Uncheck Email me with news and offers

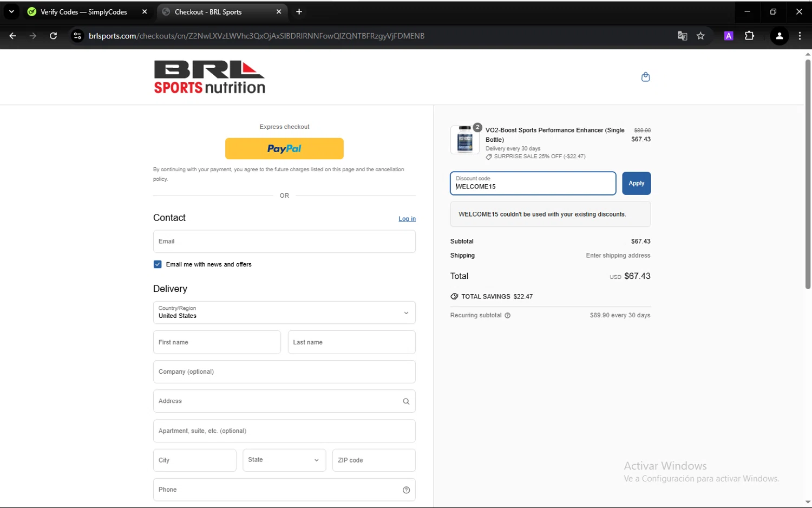pyautogui.click(x=158, y=264)
